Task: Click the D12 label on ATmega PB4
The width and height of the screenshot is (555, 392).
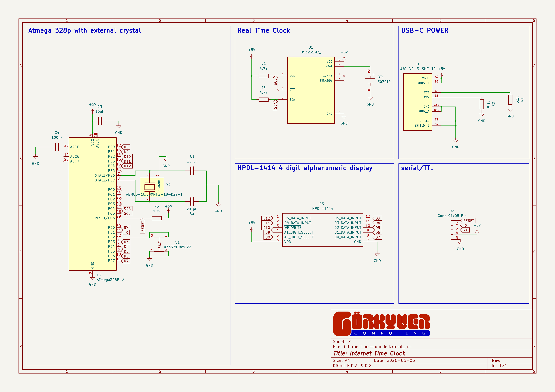Action: [127, 166]
